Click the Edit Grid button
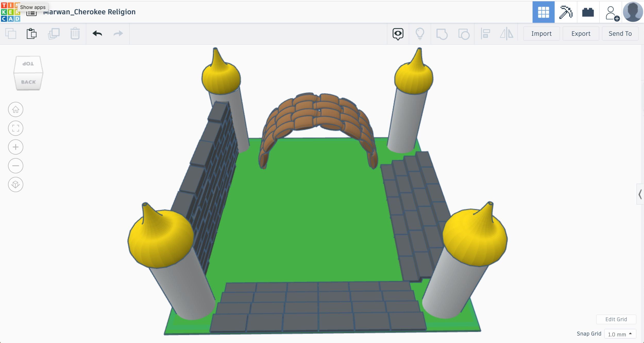This screenshot has width=644, height=343. point(616,319)
